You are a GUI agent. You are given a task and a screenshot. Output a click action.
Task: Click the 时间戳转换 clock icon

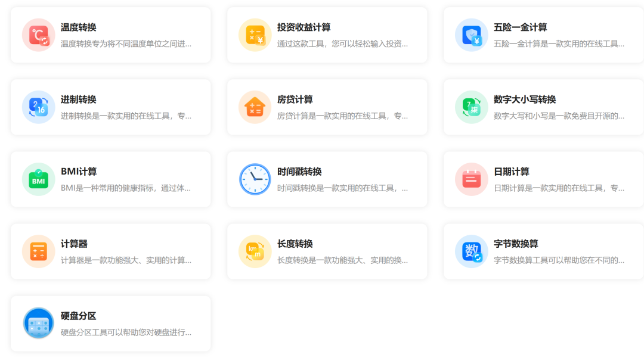coord(255,179)
